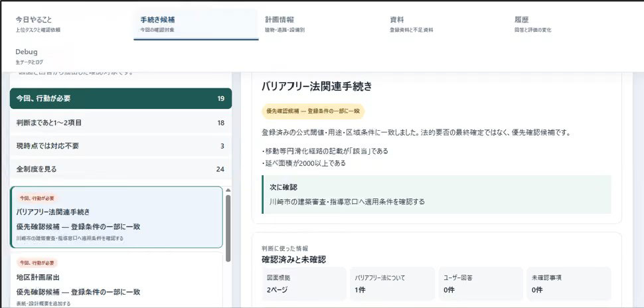Click the red tag on バリアフリー法関連手続き card

click(x=37, y=198)
